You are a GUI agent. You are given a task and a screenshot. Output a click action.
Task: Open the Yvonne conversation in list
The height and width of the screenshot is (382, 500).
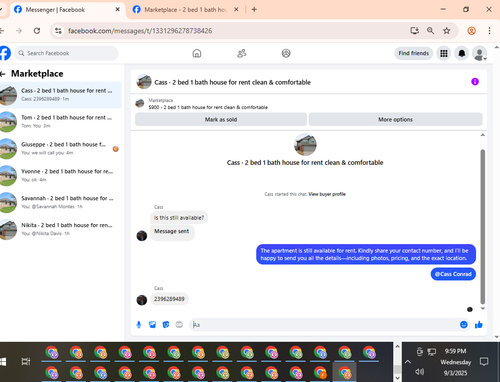[x=60, y=175]
